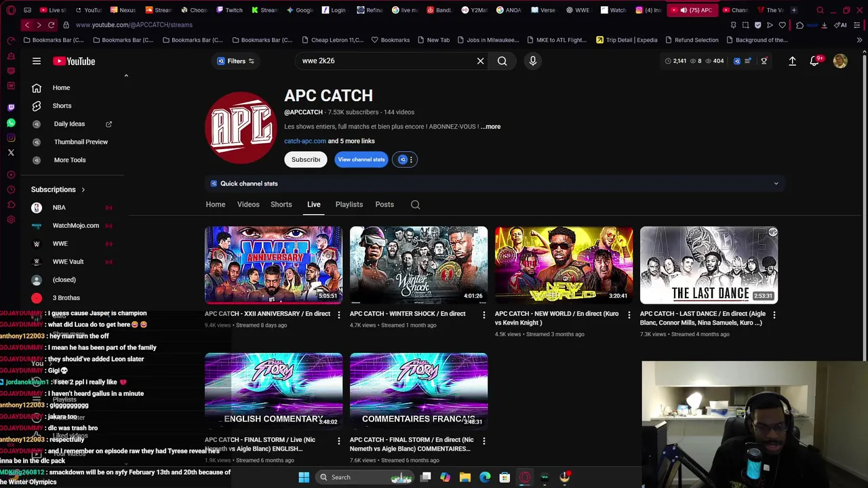The image size is (868, 488).
Task: Open YouTube hamburger guide menu
Action: 37,61
